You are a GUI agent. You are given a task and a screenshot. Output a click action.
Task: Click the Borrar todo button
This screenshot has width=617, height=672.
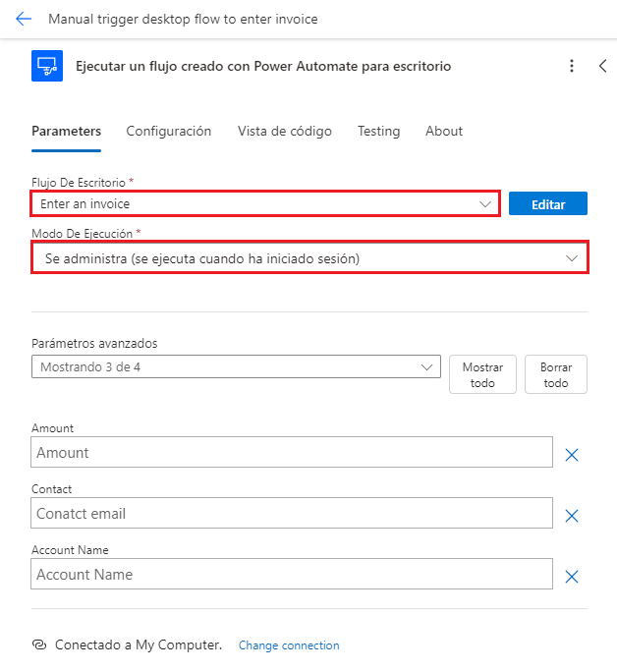point(556,374)
